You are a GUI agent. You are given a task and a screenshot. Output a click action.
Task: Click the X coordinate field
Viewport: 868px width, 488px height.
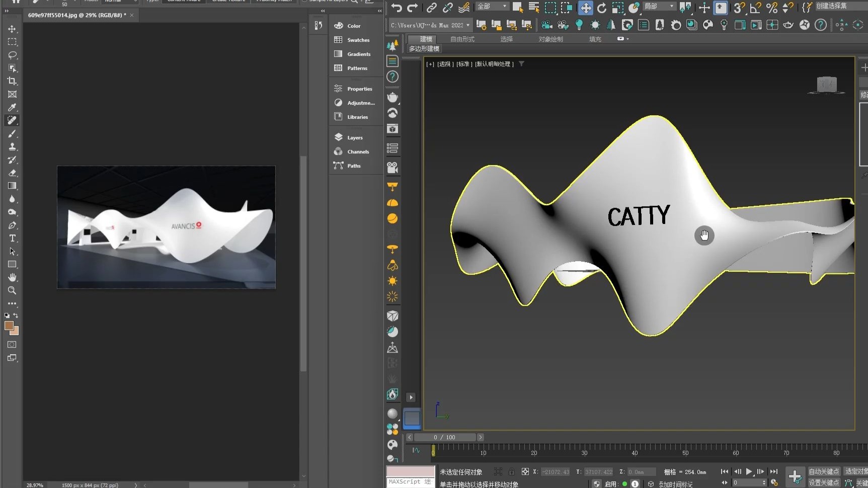[x=556, y=472]
